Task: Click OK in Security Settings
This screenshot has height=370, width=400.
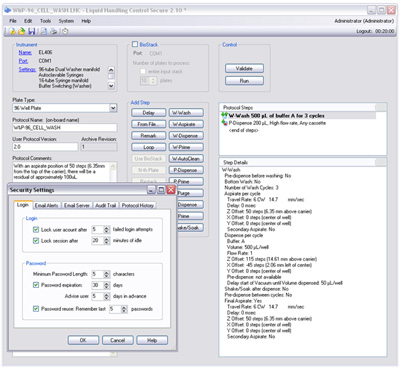Action: pos(83,340)
